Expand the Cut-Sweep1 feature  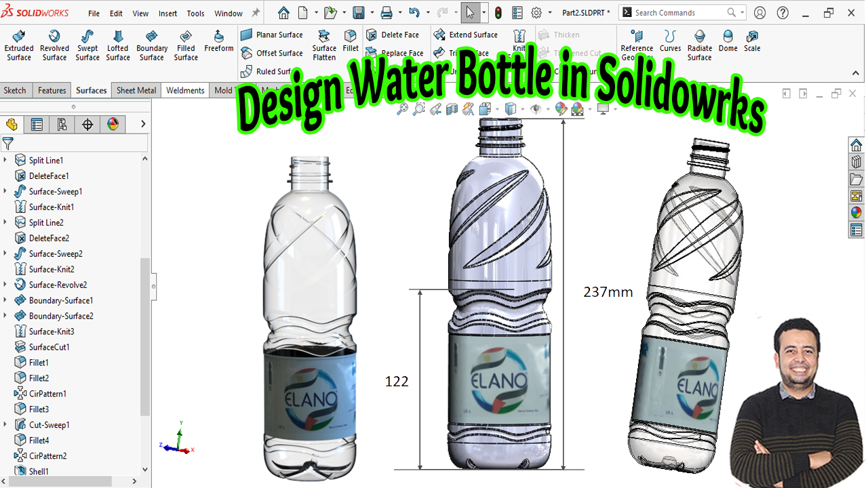[5, 425]
